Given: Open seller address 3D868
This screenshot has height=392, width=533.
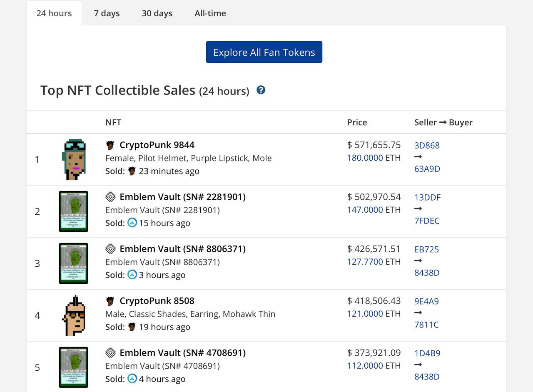Looking at the screenshot, I should pyautogui.click(x=427, y=145).
